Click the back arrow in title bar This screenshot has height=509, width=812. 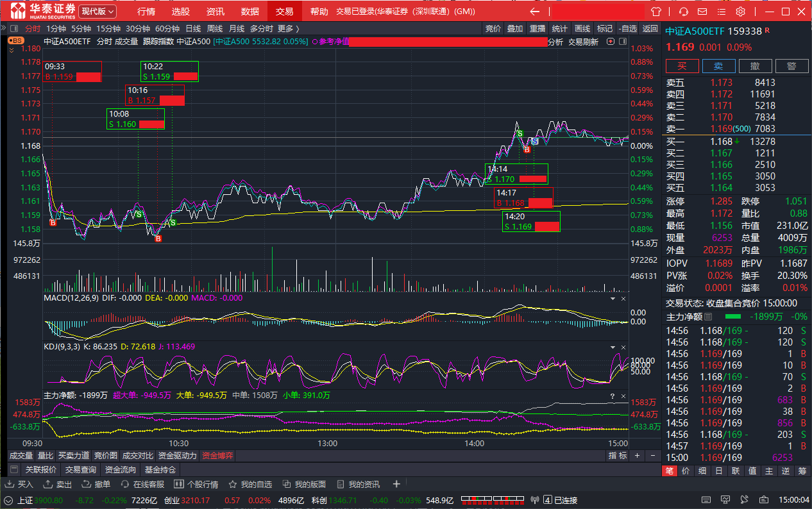tap(534, 12)
